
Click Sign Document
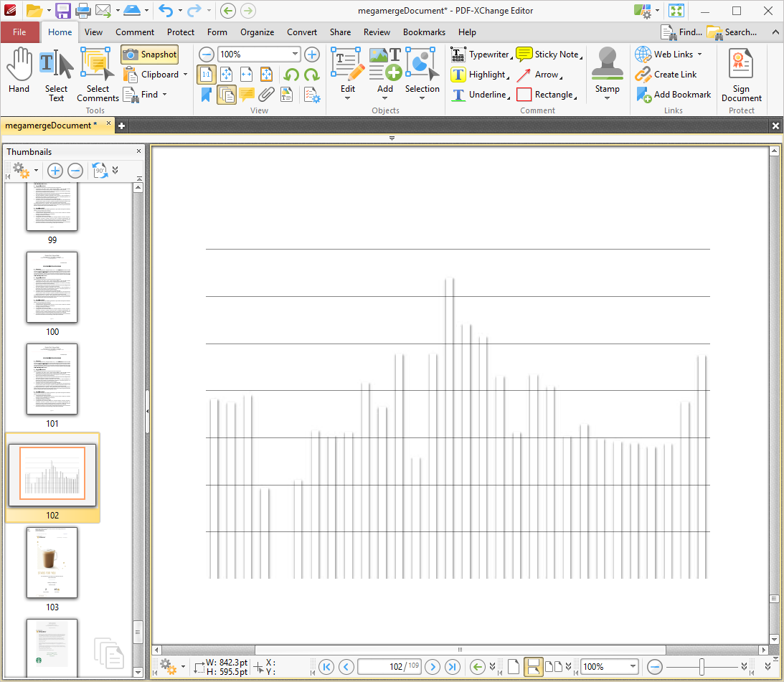pyautogui.click(x=741, y=75)
